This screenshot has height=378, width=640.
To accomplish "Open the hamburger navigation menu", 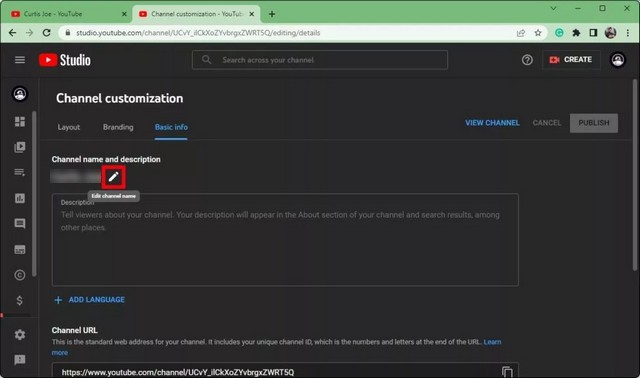I will point(20,60).
